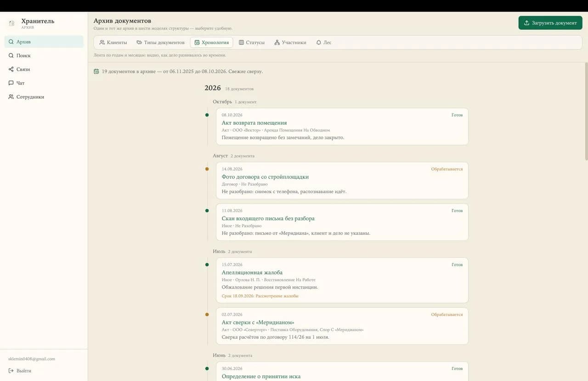Image resolution: width=588 pixels, height=381 pixels.
Task: Click the Архив magnifier icon in sidebar
Action: (x=11, y=42)
